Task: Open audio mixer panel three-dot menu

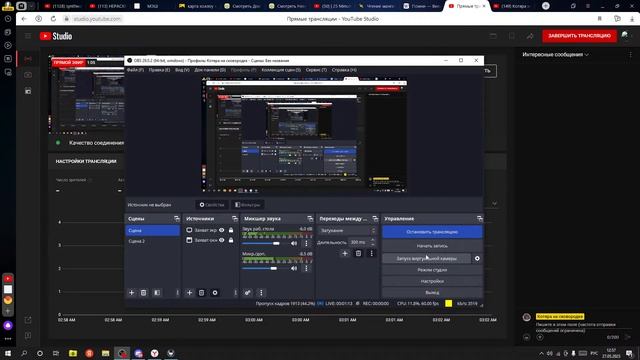Action: click(261, 293)
